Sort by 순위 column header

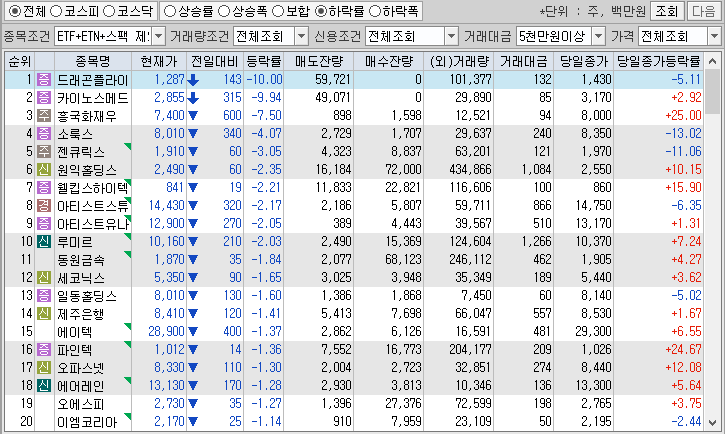click(x=19, y=61)
